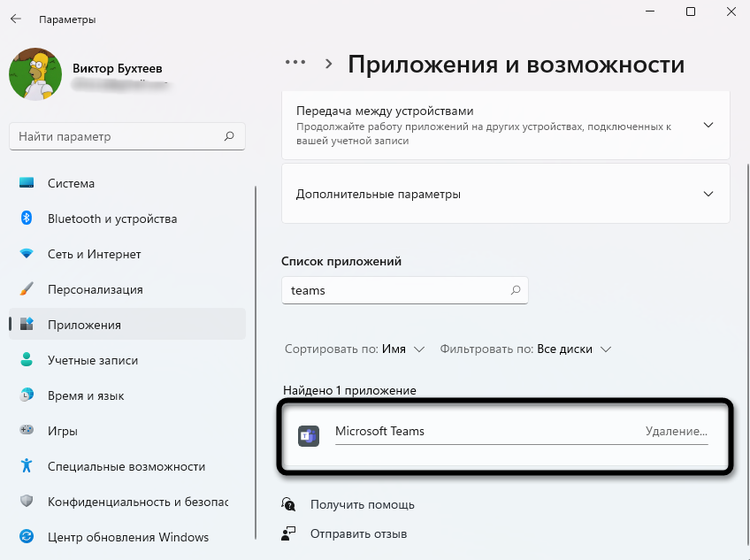Click the breadcrumb ellipsis (three dots)
The image size is (750, 560).
click(x=295, y=62)
